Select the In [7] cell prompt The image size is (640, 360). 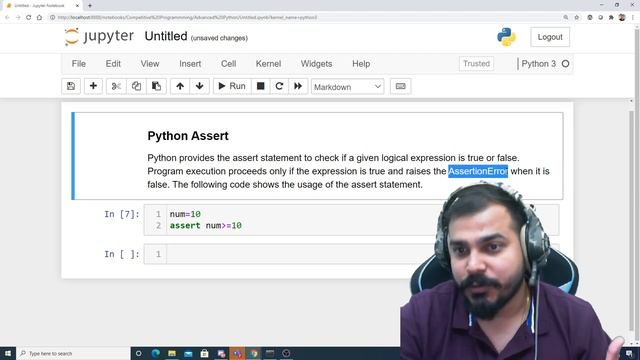pyautogui.click(x=122, y=214)
